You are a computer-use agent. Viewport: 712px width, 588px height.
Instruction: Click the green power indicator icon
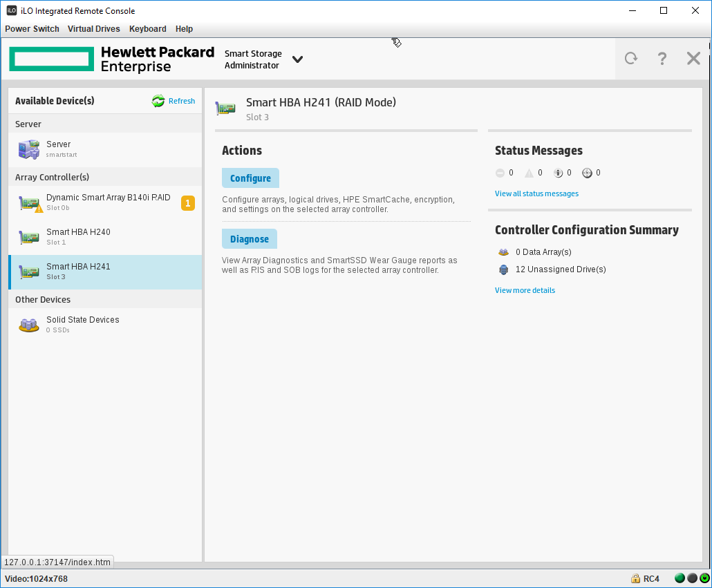704,578
